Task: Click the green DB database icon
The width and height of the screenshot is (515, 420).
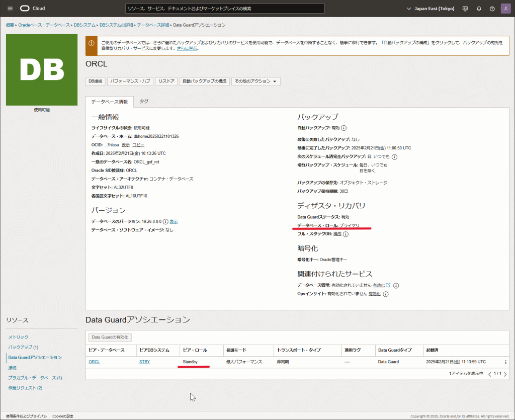Action: tap(42, 70)
